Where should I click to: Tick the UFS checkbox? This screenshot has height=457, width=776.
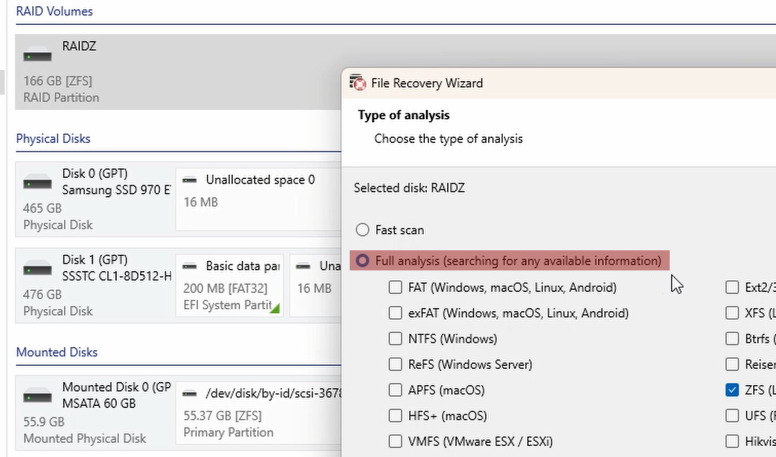732,415
